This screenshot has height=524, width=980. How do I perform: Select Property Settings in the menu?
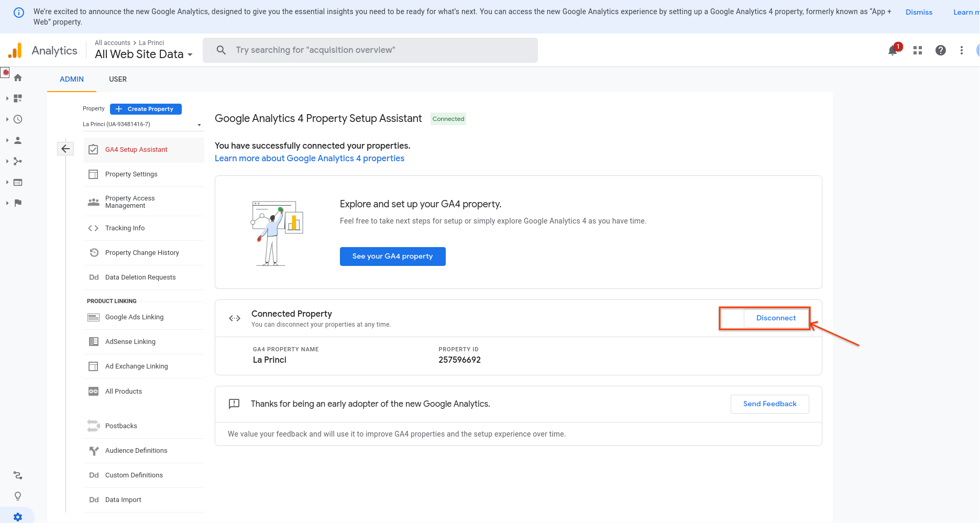click(131, 174)
